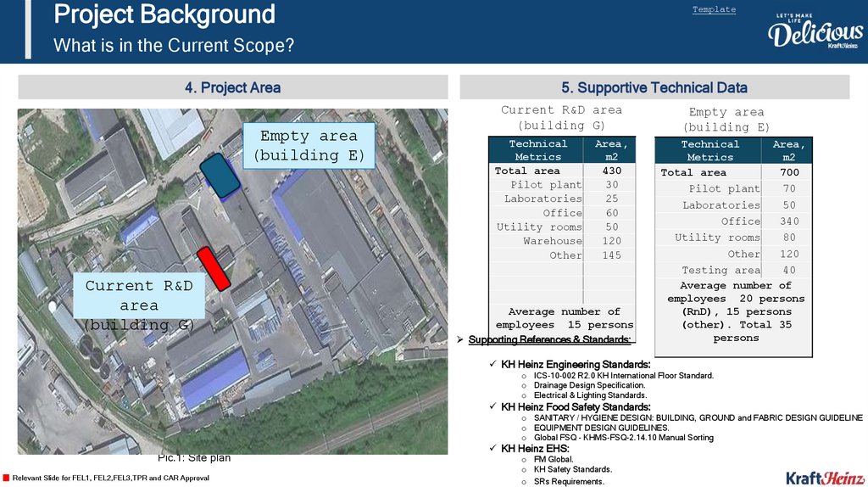Click 'Global FSQ - KHMS-FSQ-2.14.10 Manual Sorting'
Image resolution: width=868 pixels, height=487 pixels.
624,438
